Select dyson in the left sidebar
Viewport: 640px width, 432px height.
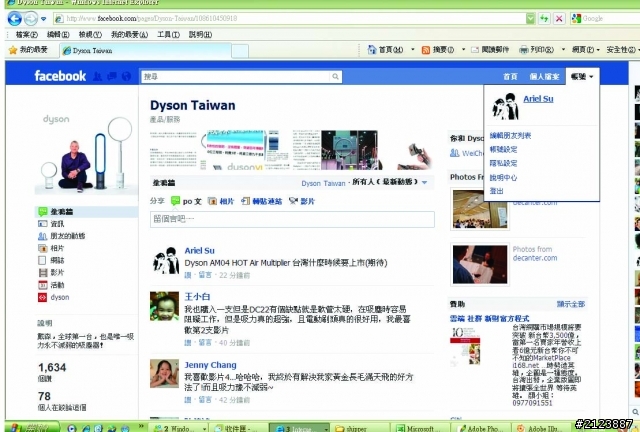point(53,297)
